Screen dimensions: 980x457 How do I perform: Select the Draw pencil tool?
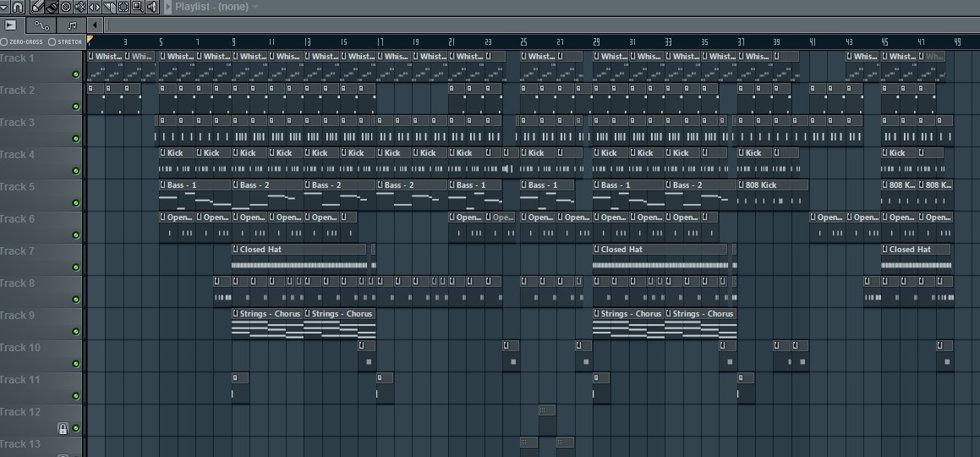point(38,7)
